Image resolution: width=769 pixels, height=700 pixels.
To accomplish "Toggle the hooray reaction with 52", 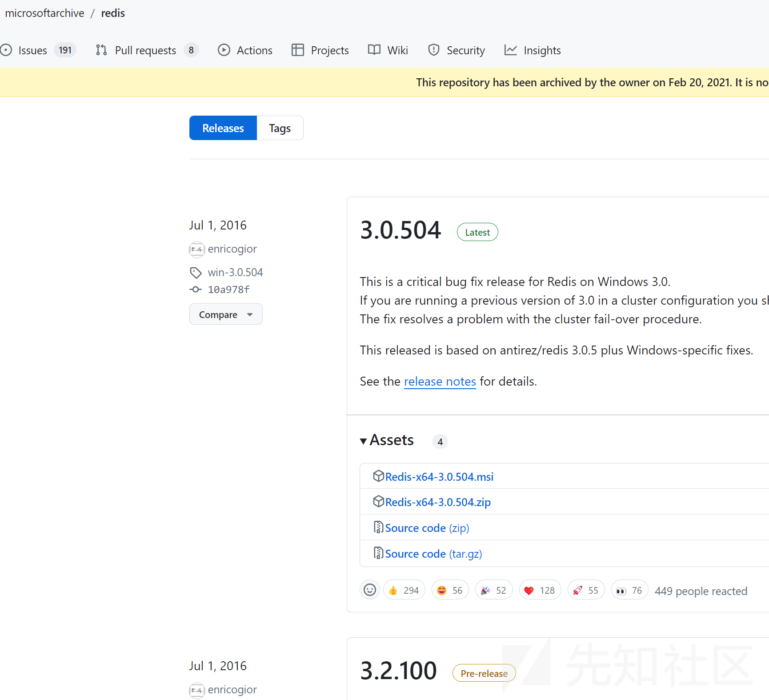I will [x=494, y=590].
